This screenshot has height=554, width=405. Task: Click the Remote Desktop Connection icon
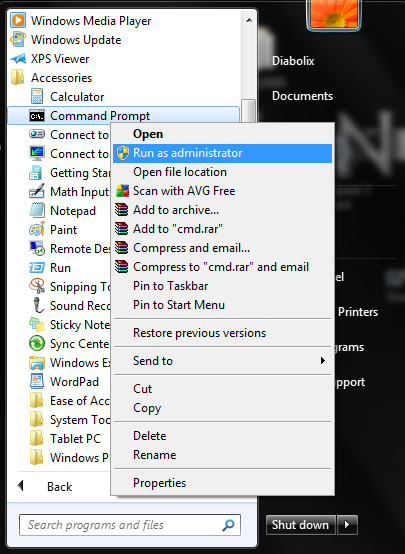point(37,249)
